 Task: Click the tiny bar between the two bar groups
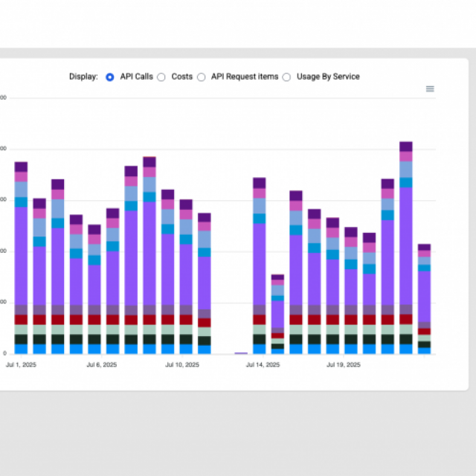(x=241, y=353)
